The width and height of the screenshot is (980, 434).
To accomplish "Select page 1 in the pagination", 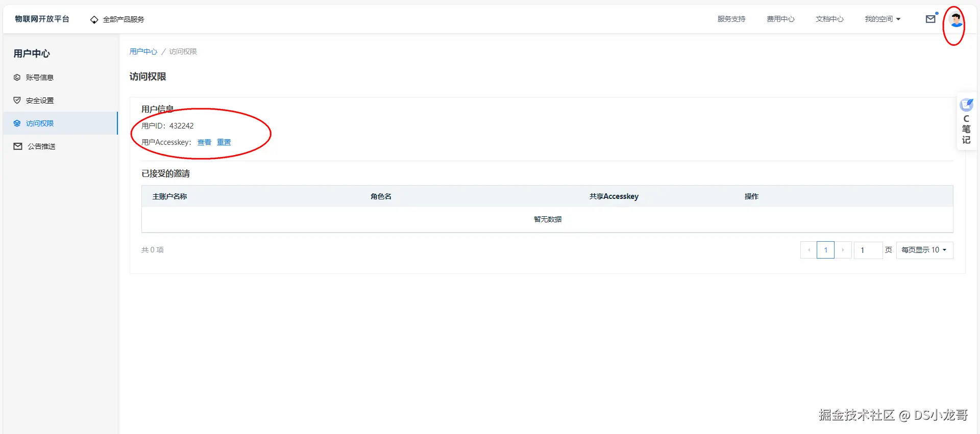I will pyautogui.click(x=825, y=250).
